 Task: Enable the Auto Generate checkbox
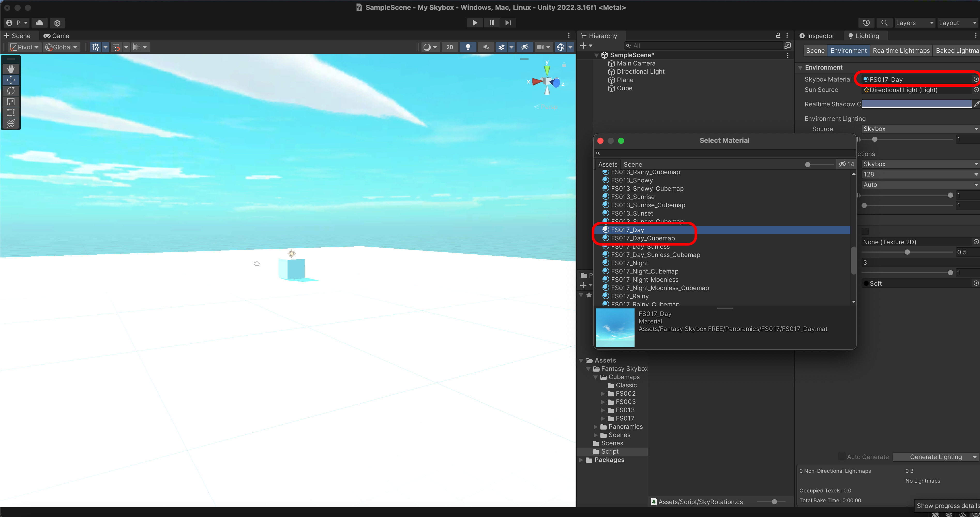pyautogui.click(x=842, y=456)
